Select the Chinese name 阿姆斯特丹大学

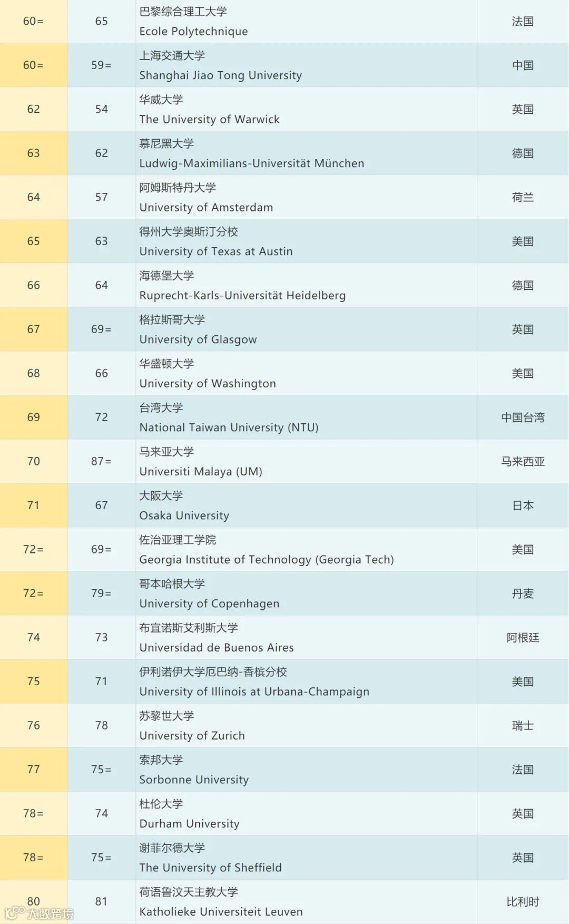click(x=178, y=188)
